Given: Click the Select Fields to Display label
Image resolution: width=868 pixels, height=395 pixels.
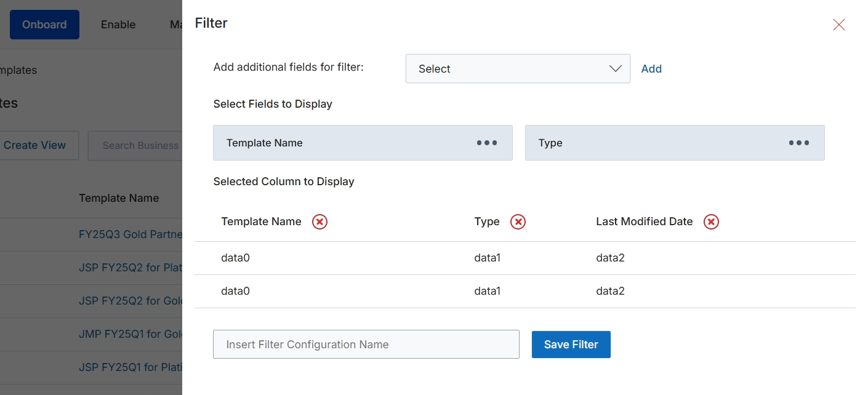Looking at the screenshot, I should click(x=273, y=104).
